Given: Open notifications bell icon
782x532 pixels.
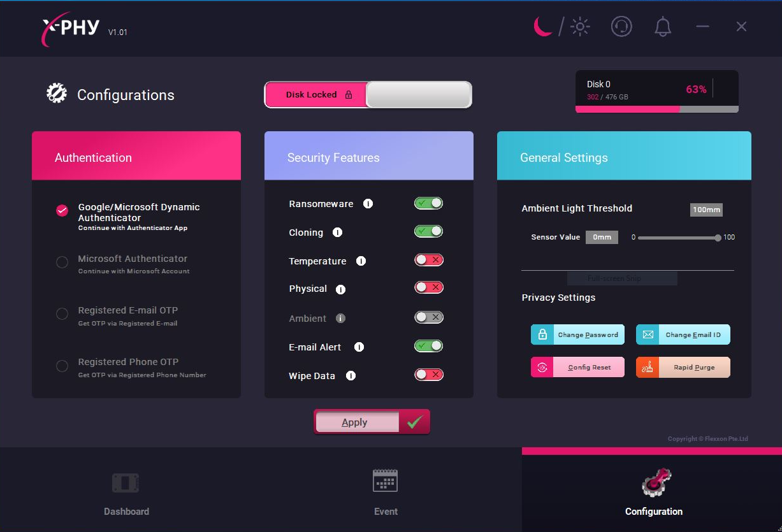Looking at the screenshot, I should pyautogui.click(x=663, y=27).
